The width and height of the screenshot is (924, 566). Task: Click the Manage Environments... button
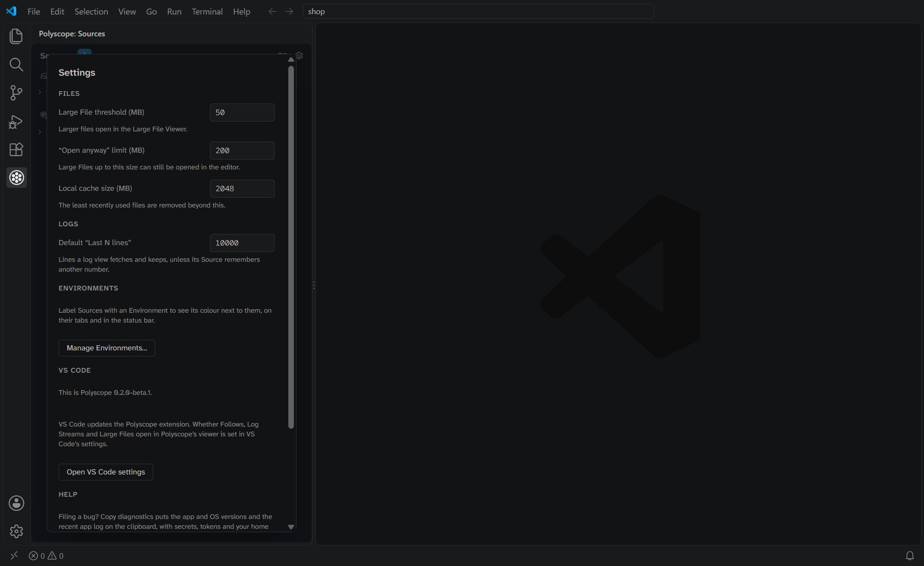[107, 348]
